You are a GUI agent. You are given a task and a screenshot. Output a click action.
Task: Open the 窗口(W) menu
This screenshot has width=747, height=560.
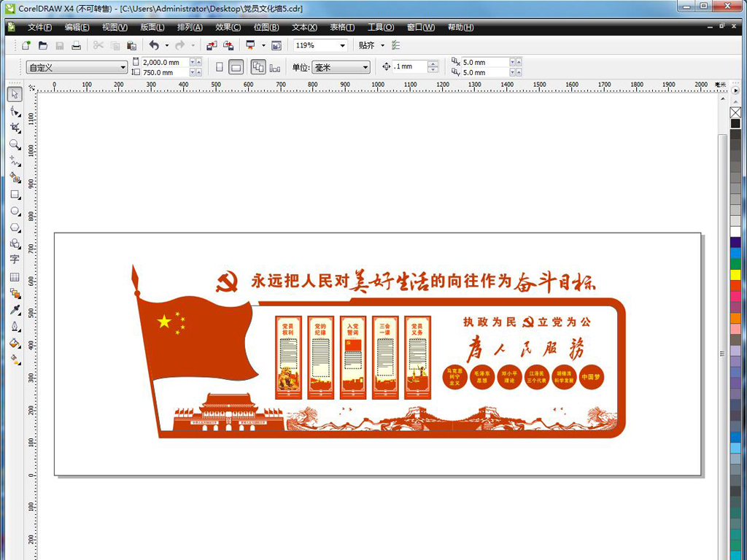[421, 27]
